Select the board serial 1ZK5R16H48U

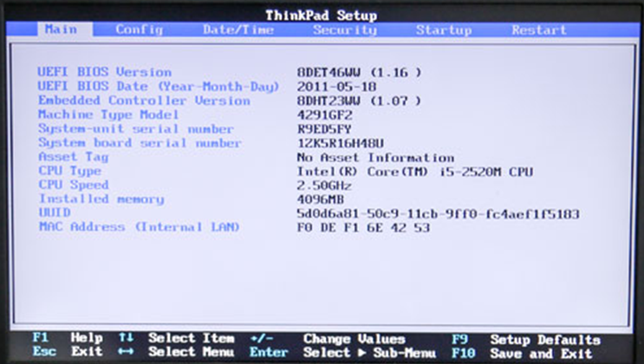click(x=341, y=143)
